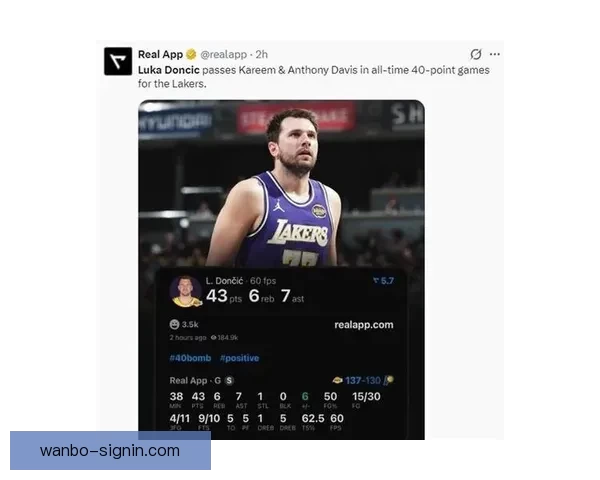600x480 pixels.
Task: Open the three-dots more options menu
Action: [495, 54]
